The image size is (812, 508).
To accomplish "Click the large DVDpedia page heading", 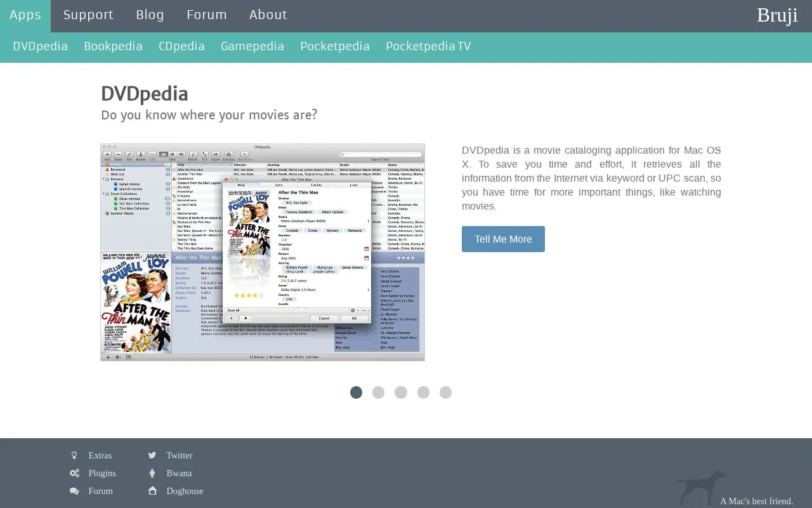I will [145, 94].
